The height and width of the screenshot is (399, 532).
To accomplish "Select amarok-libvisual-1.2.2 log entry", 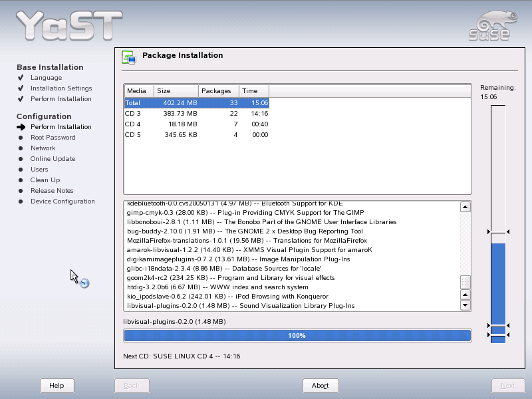I will pos(249,250).
